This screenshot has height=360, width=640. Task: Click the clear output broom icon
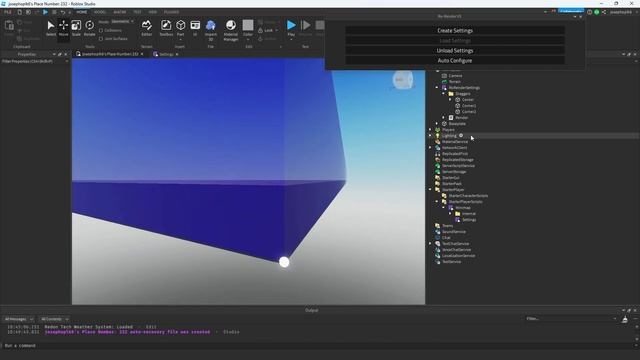(624, 320)
